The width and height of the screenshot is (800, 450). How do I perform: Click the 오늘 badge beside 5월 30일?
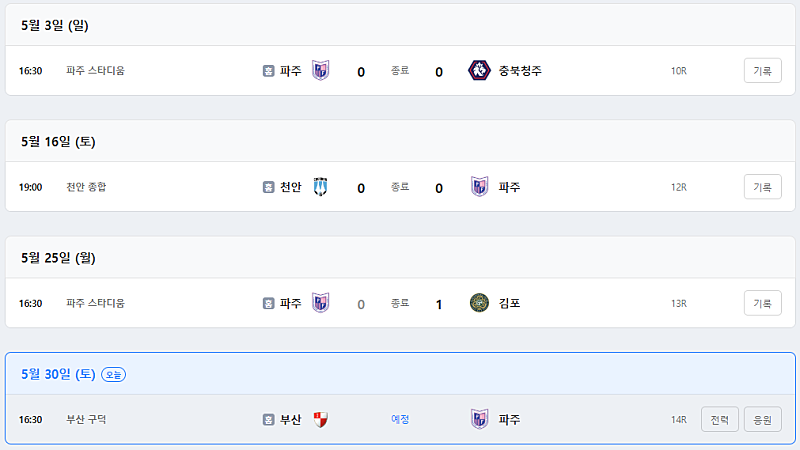[113, 374]
